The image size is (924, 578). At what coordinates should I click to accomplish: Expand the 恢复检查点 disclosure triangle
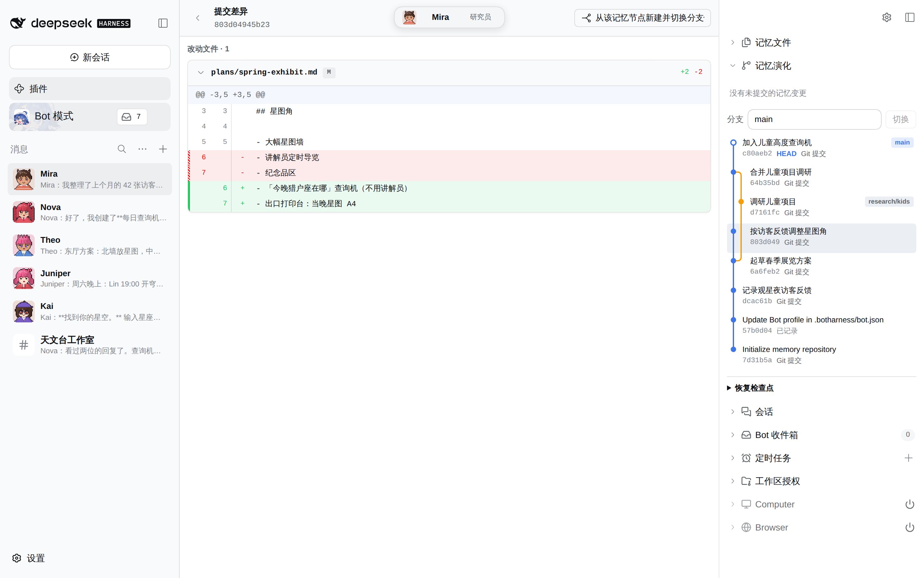[729, 388]
